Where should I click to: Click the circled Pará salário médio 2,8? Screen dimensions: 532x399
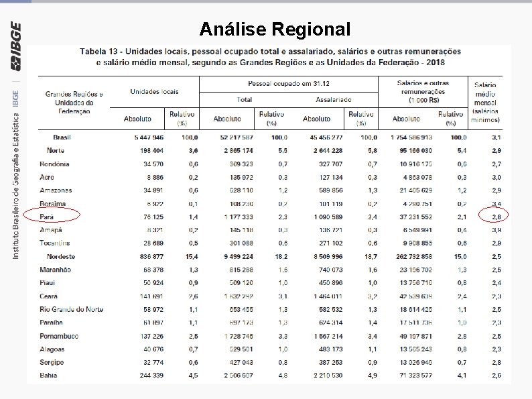pyautogui.click(x=496, y=217)
